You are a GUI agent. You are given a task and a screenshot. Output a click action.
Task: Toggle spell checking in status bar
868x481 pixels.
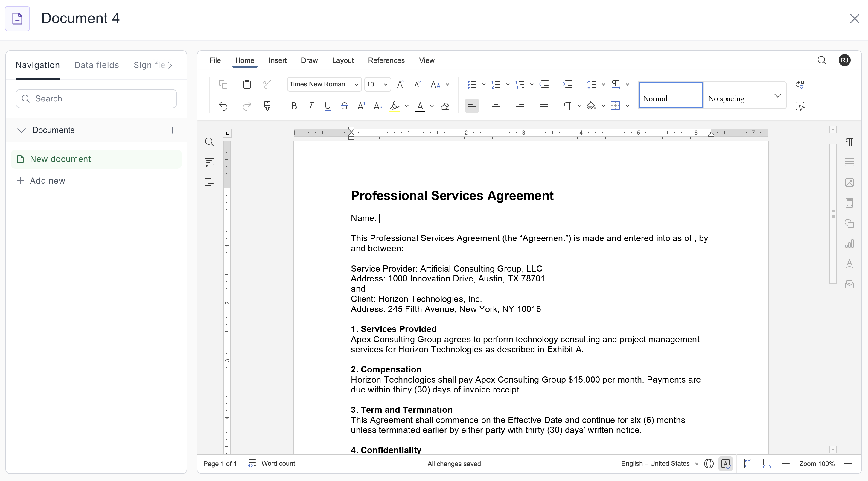click(x=725, y=464)
